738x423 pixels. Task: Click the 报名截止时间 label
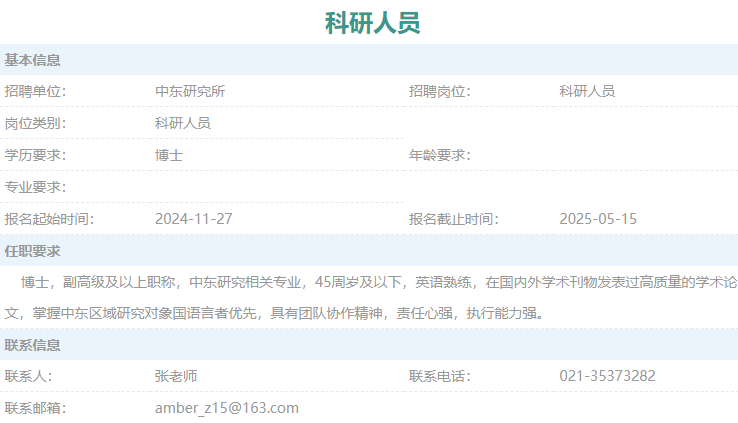(x=453, y=219)
